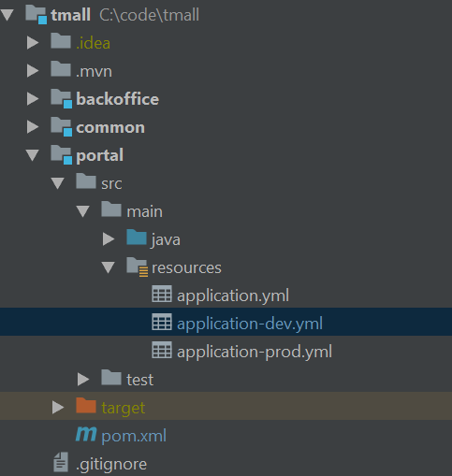
Task: Click the resources folder icon
Action: (x=137, y=267)
